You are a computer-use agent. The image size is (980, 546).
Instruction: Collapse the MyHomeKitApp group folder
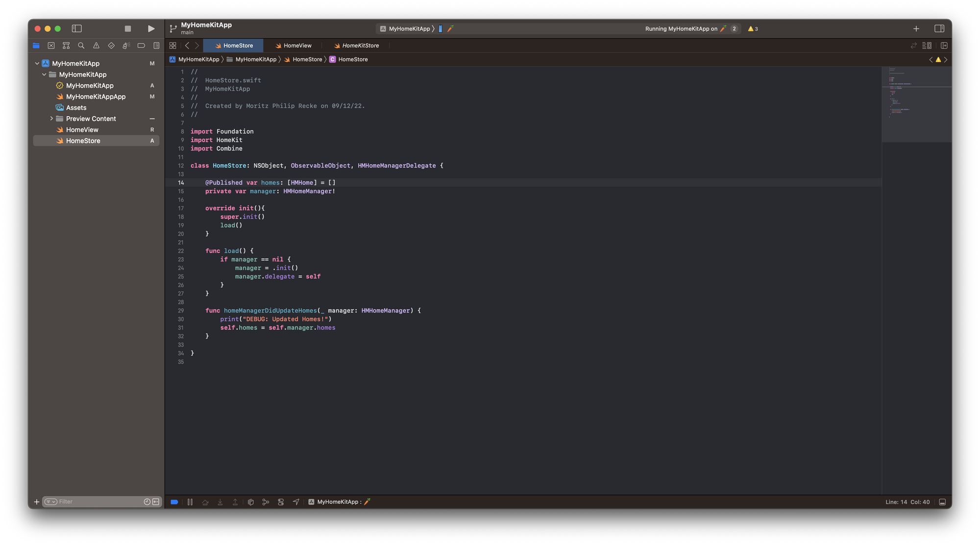pyautogui.click(x=44, y=74)
